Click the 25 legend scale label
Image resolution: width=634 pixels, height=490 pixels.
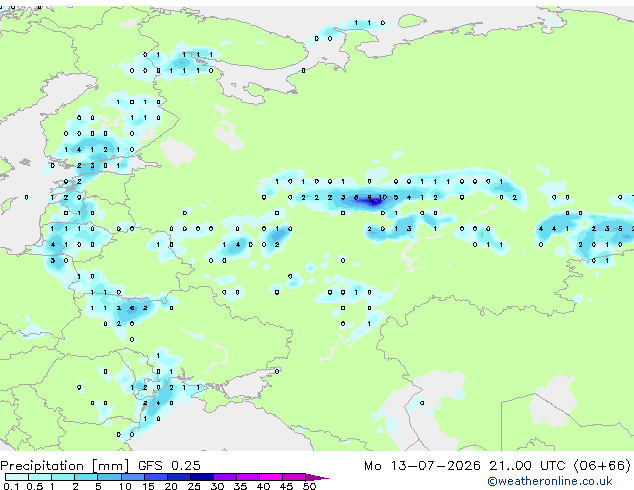[194, 486]
